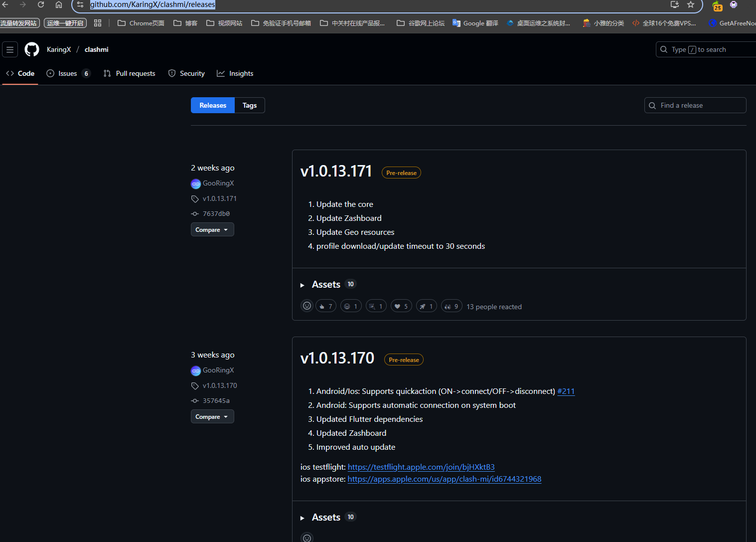Open issue link #211

coord(566,391)
